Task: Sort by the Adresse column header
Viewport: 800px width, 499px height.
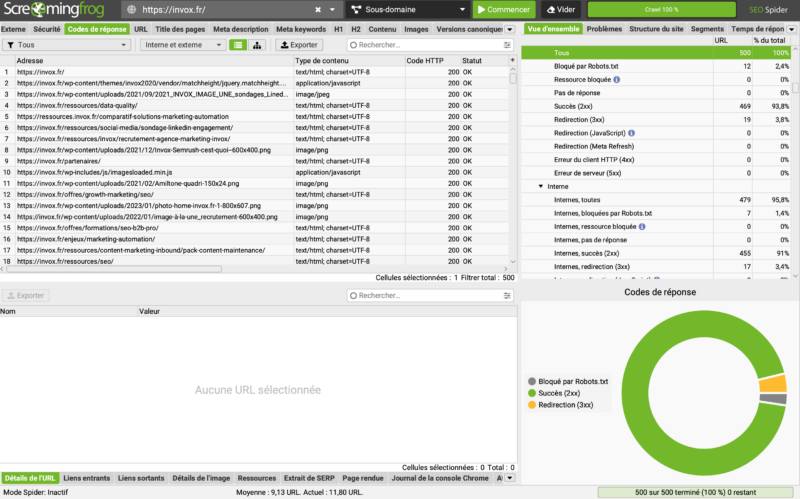Action: [x=154, y=61]
